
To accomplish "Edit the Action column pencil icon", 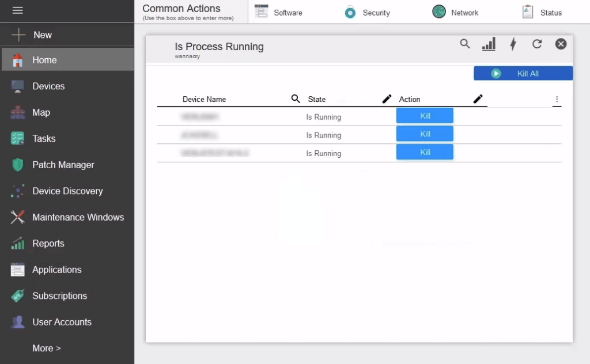I will (x=478, y=98).
